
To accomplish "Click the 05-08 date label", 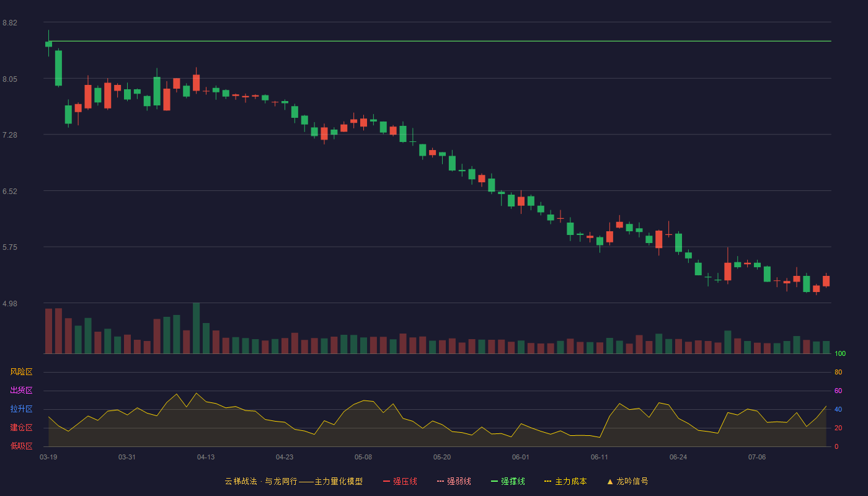I will (x=363, y=457).
